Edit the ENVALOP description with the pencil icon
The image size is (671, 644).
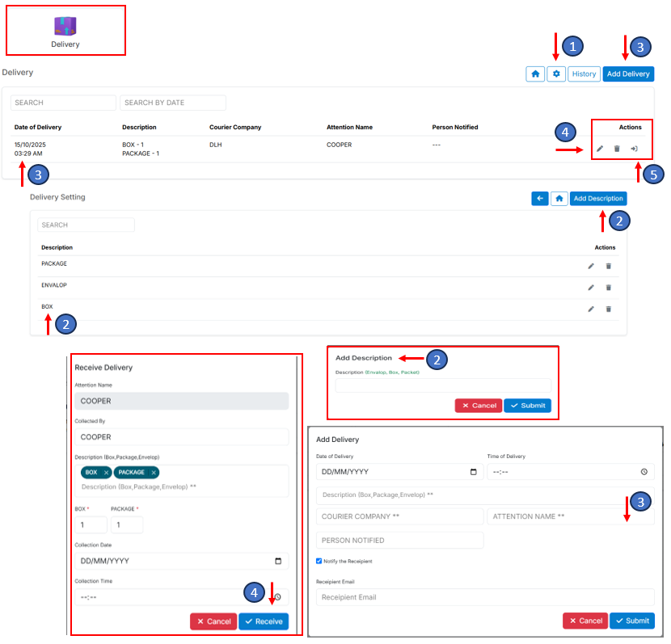(591, 287)
